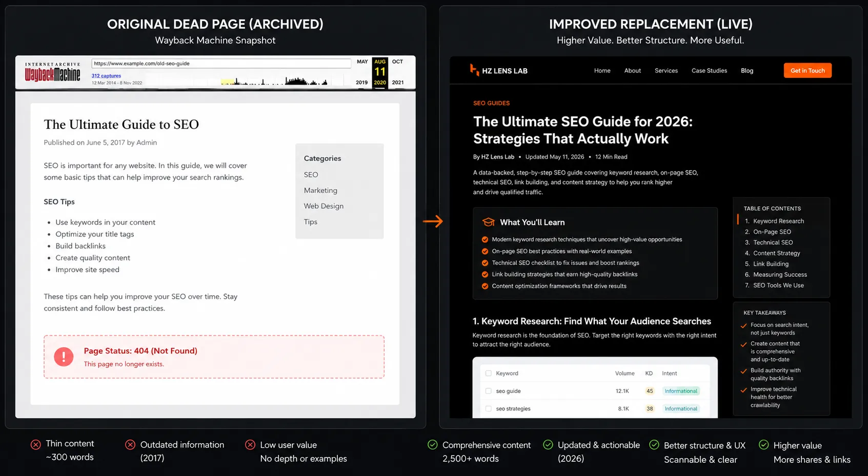Click the green check icon next to Higher value

pyautogui.click(x=764, y=444)
